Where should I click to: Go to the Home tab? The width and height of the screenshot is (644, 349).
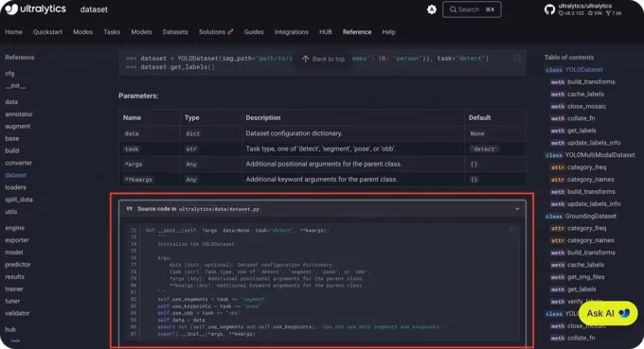point(13,32)
